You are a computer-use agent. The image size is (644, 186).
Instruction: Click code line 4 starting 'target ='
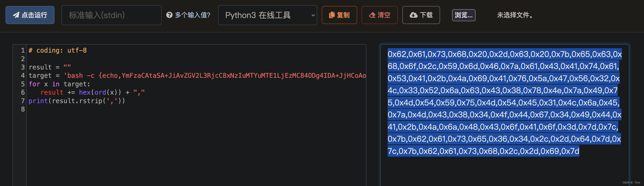click(197, 75)
